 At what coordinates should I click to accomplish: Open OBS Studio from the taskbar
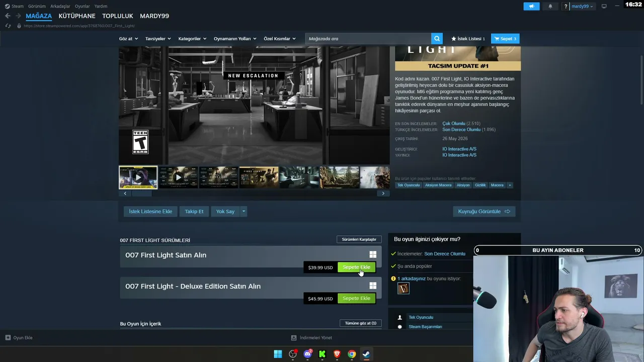click(x=293, y=354)
